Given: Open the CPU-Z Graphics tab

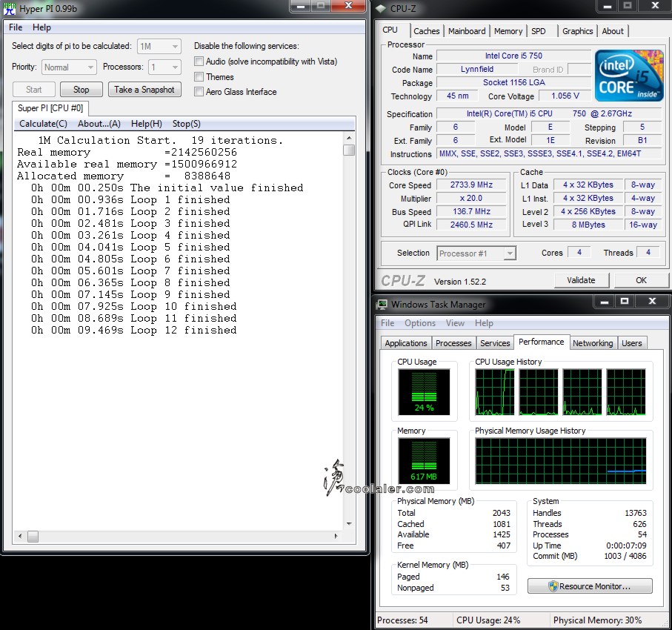Looking at the screenshot, I should (577, 31).
